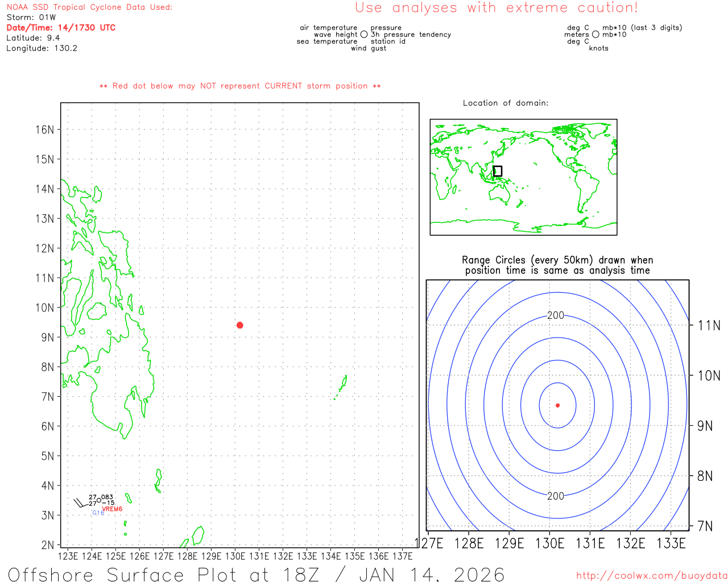The width and height of the screenshot is (728, 582).
Task: Click the 7N label on range circles plot
Action: [x=705, y=526]
